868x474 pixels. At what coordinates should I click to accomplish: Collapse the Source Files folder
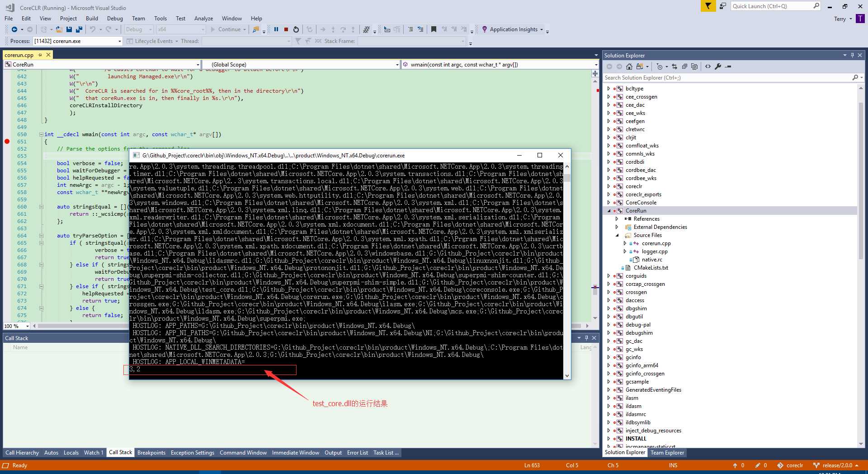[617, 235]
